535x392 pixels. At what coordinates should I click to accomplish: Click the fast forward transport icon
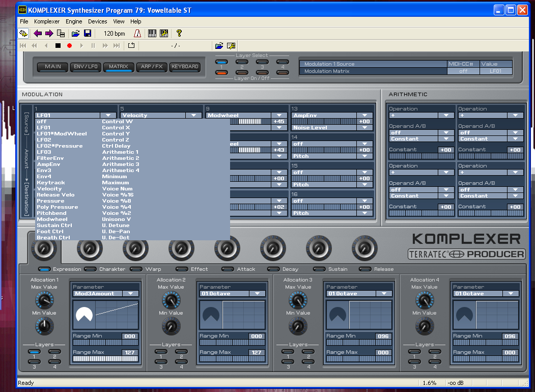tap(105, 46)
